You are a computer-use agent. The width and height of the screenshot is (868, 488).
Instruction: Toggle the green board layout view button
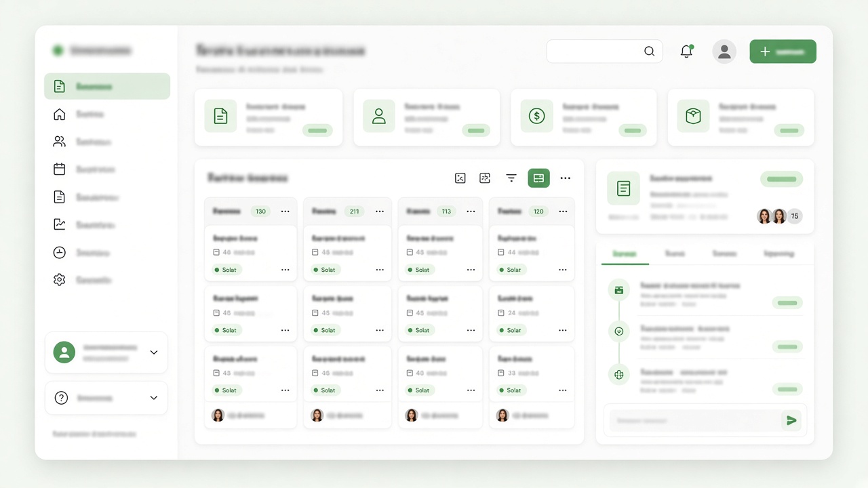coord(539,178)
